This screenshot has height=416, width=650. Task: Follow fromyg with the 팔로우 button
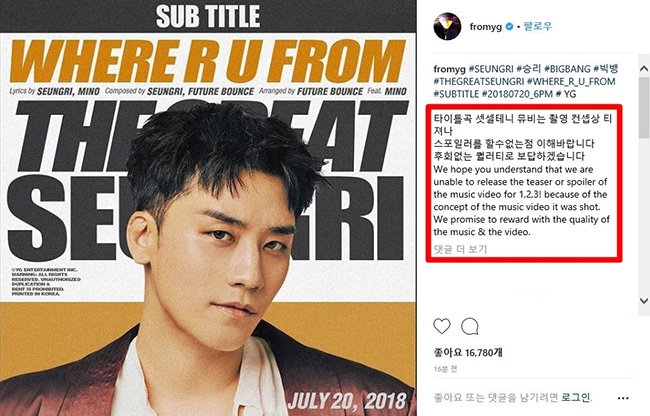pos(538,27)
